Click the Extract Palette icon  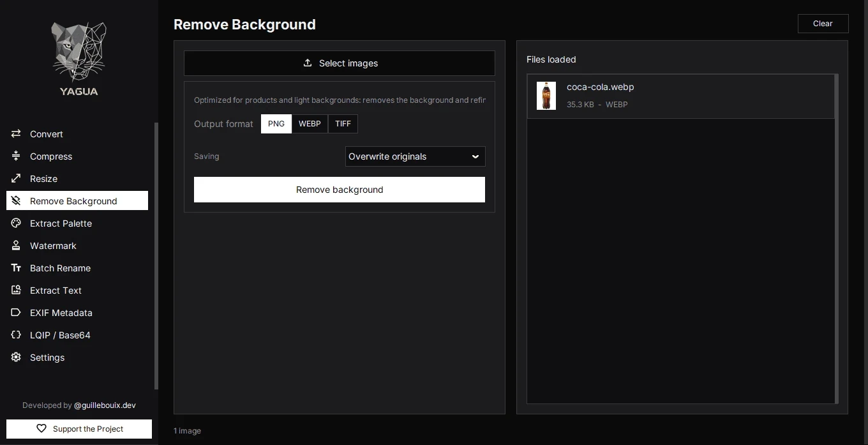16,223
